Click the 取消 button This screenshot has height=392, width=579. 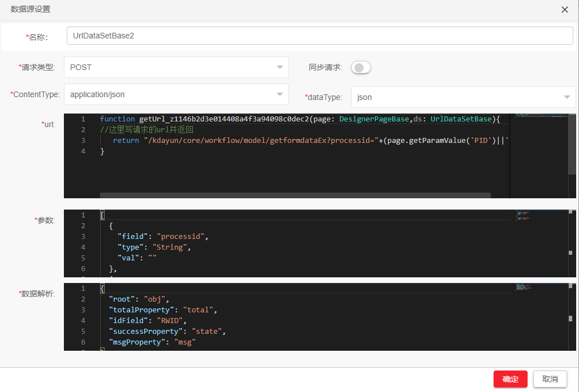[550, 379]
